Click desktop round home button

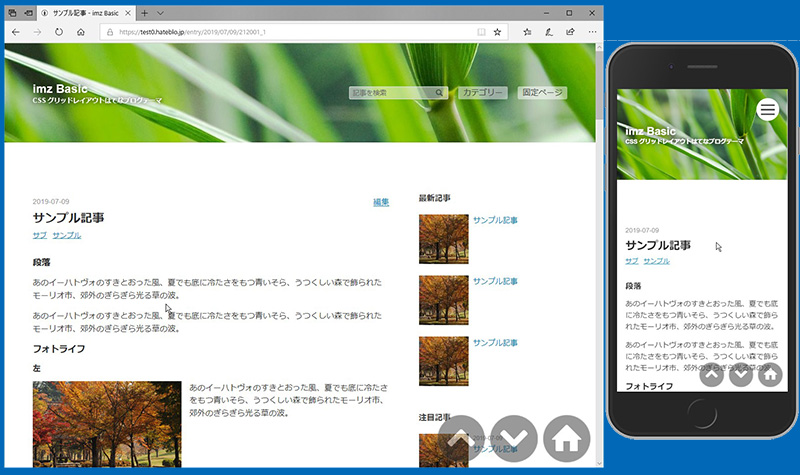(x=567, y=439)
